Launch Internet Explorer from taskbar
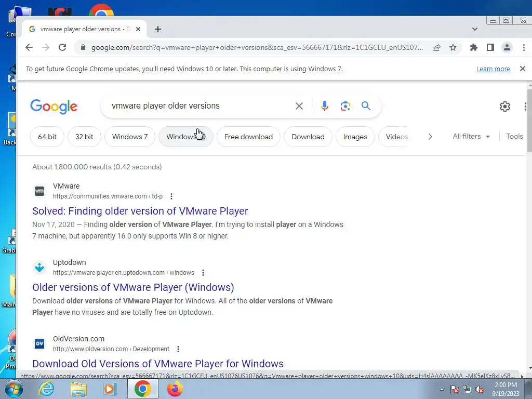Screen dimensions: 532x399 [46, 389]
